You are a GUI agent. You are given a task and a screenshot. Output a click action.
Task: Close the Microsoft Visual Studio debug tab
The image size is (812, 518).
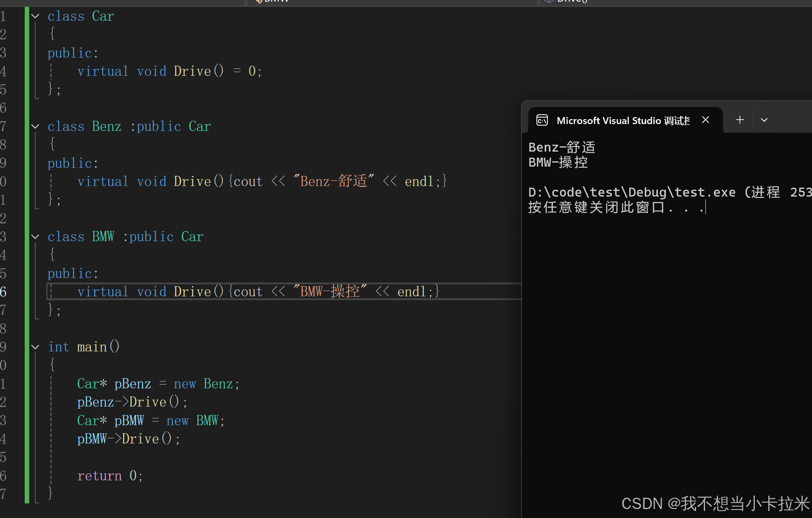click(705, 120)
